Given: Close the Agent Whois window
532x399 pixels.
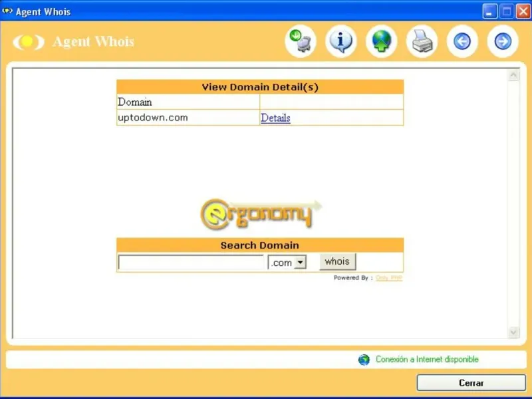Looking at the screenshot, I should point(523,11).
